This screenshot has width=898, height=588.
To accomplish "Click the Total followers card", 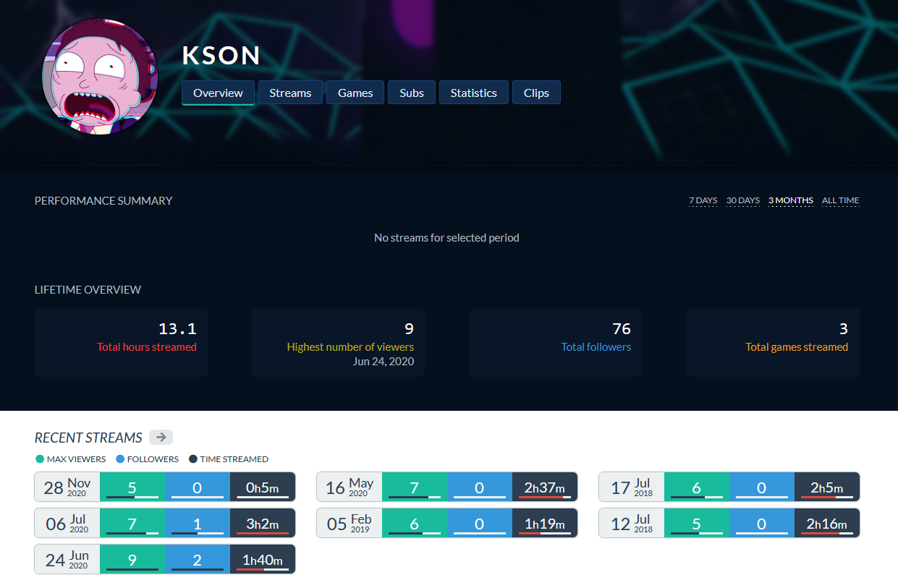I will (x=555, y=343).
